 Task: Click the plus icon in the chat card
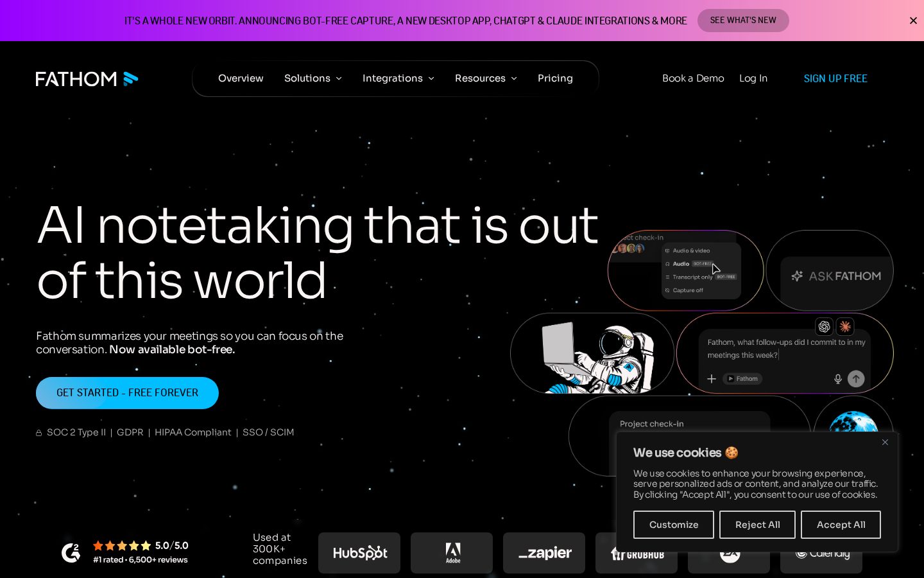click(712, 379)
